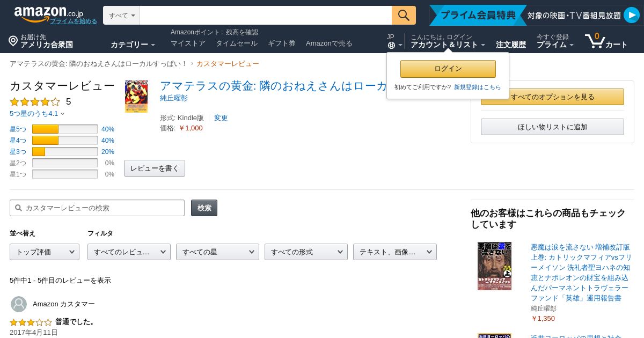The height and width of the screenshot is (338, 644).
Task: Expand the 5つ星のうち4.1 rating popover
Action: coord(36,113)
